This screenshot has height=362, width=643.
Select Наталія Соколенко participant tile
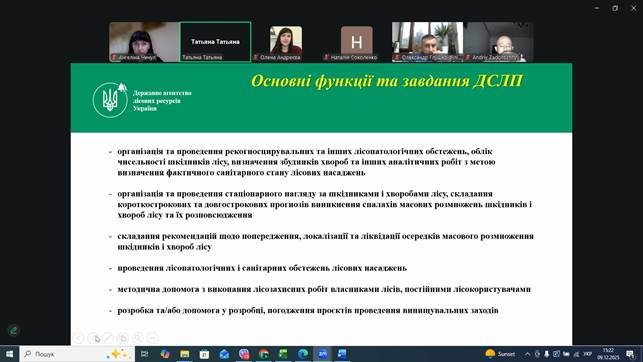click(356, 42)
